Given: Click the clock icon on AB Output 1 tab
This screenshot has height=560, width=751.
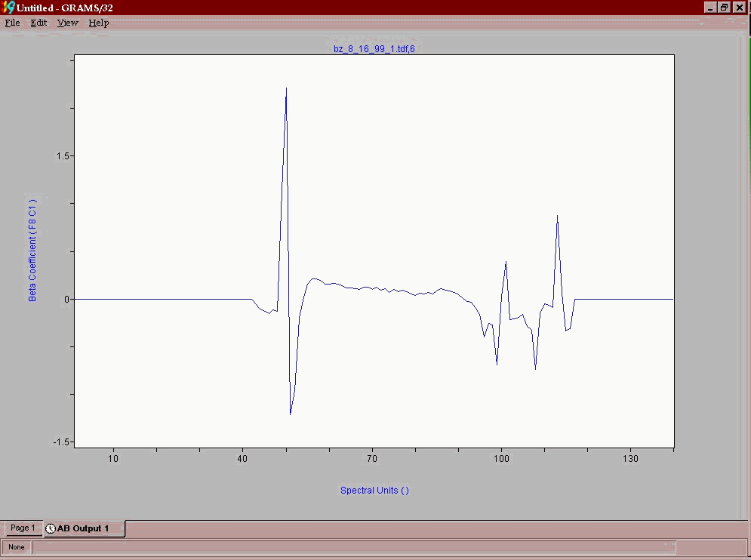Looking at the screenshot, I should point(49,528).
